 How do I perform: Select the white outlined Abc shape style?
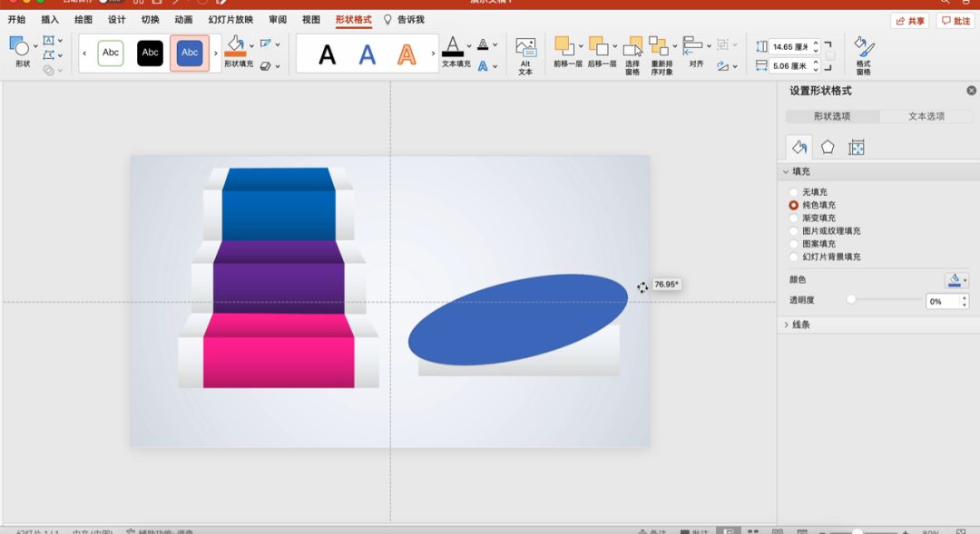point(111,53)
